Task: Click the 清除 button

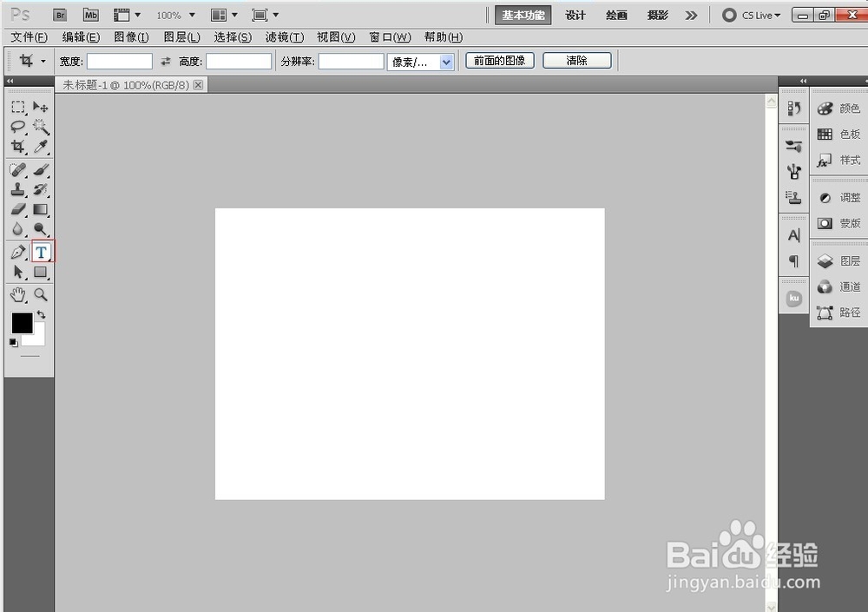Action: [x=576, y=60]
